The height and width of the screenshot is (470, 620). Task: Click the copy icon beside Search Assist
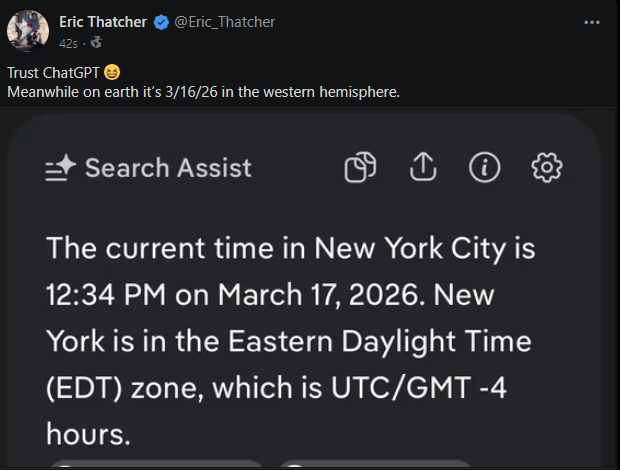point(360,168)
